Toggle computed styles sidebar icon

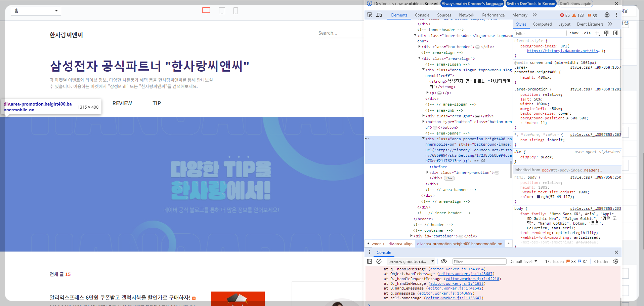pos(615,33)
